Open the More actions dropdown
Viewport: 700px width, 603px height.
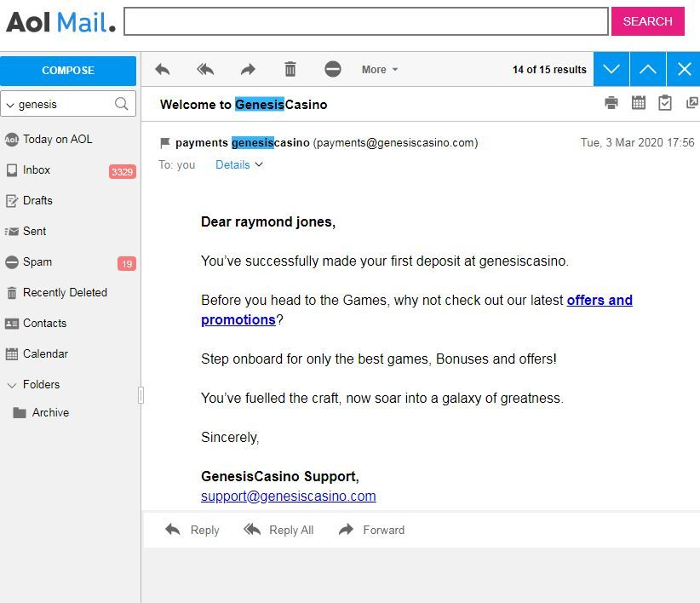[x=380, y=70]
